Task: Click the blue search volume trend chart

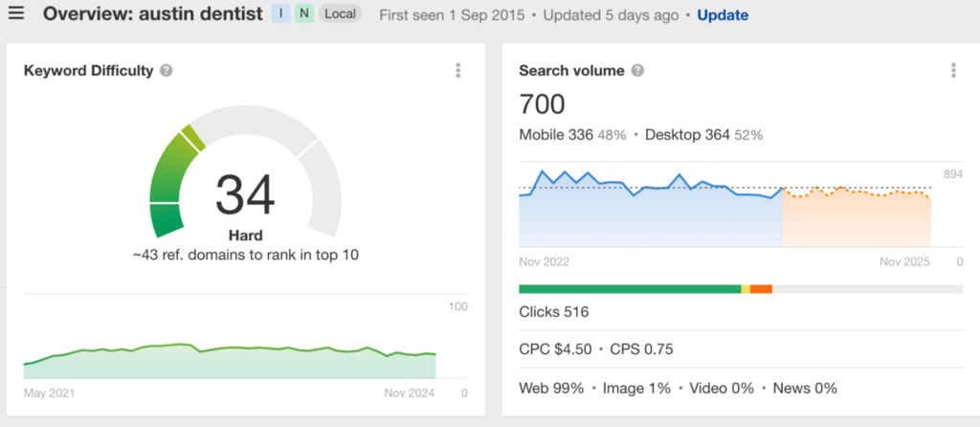Action: 650,213
